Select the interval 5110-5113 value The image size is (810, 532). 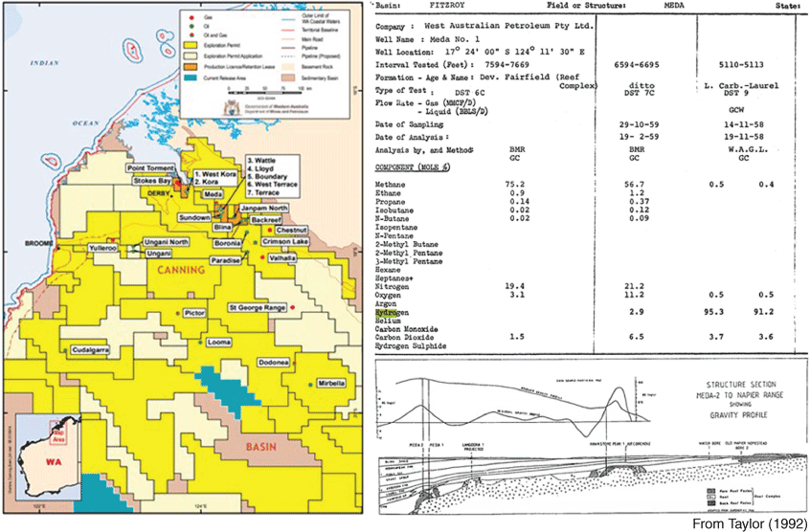coord(742,65)
